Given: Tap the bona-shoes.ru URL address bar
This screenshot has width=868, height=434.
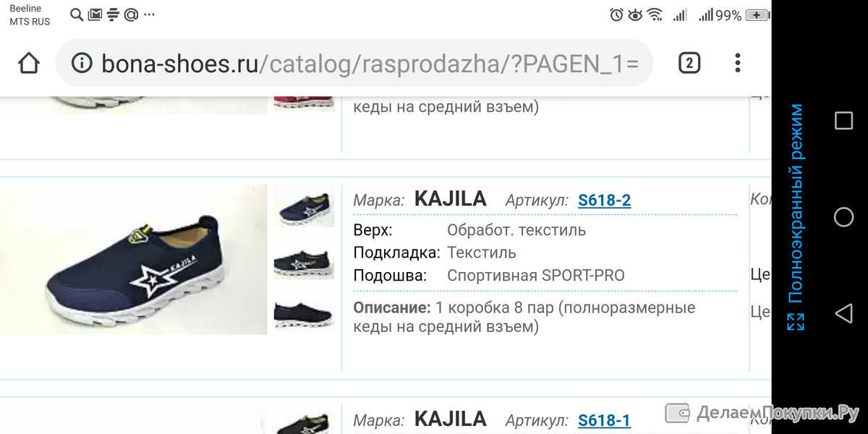Looking at the screenshot, I should tap(354, 64).
